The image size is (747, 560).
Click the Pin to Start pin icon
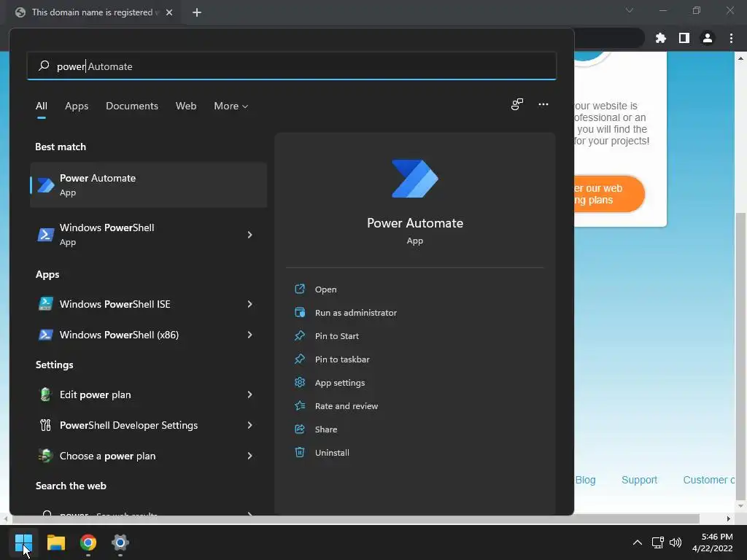pyautogui.click(x=300, y=335)
